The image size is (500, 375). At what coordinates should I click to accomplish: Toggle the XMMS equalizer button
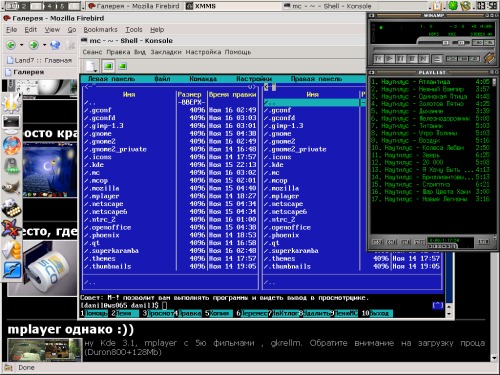(477, 43)
